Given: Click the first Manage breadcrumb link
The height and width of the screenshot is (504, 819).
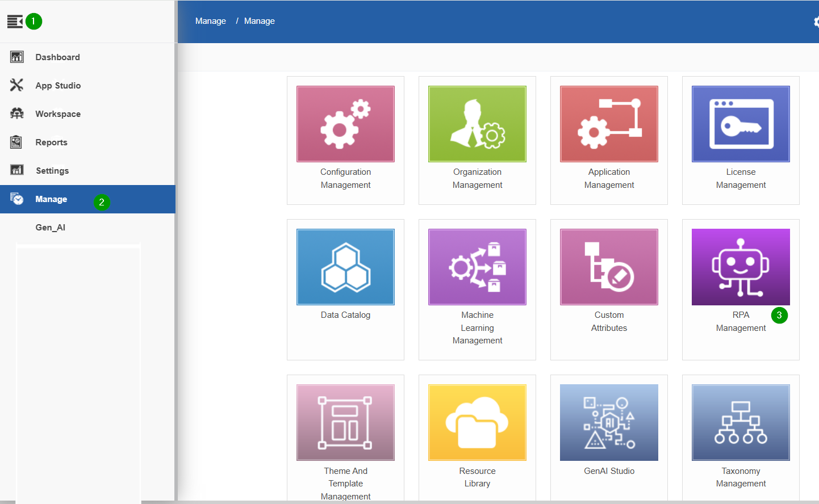Looking at the screenshot, I should pyautogui.click(x=211, y=21).
